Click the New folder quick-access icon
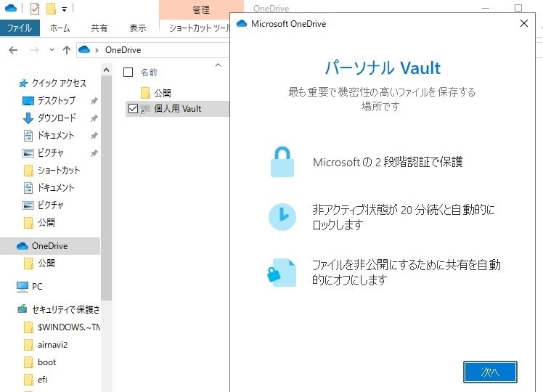The height and width of the screenshot is (392, 543). pyautogui.click(x=51, y=8)
